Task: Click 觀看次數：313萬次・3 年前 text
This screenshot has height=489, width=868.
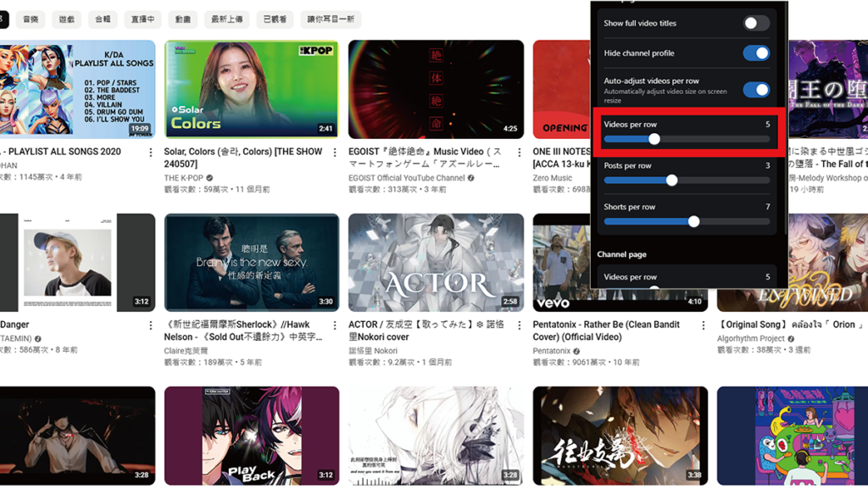Action: [397, 190]
